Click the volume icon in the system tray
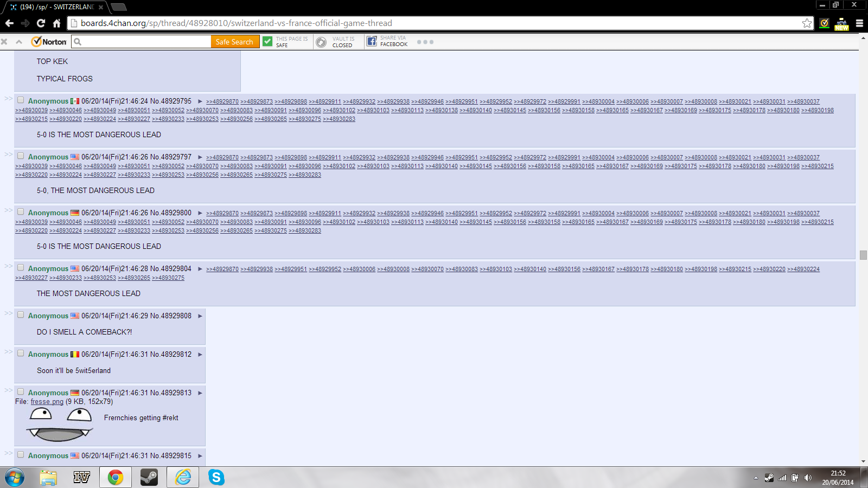 pos(808,478)
